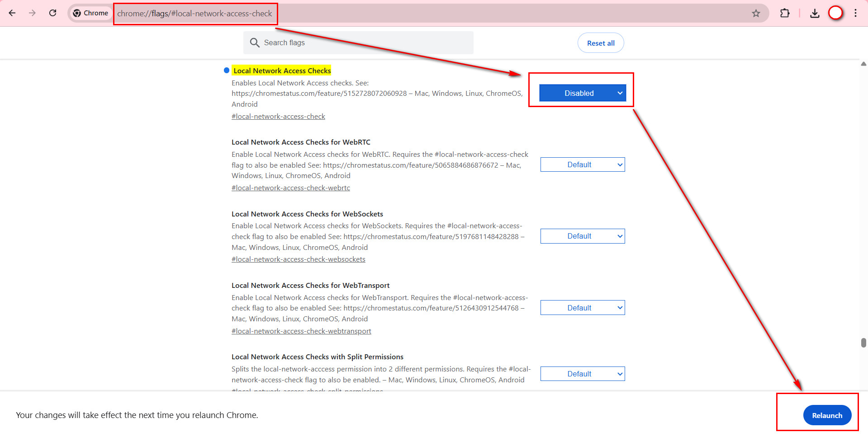The image size is (868, 437).
Task: Open the Extensions puzzle icon
Action: pyautogui.click(x=785, y=13)
